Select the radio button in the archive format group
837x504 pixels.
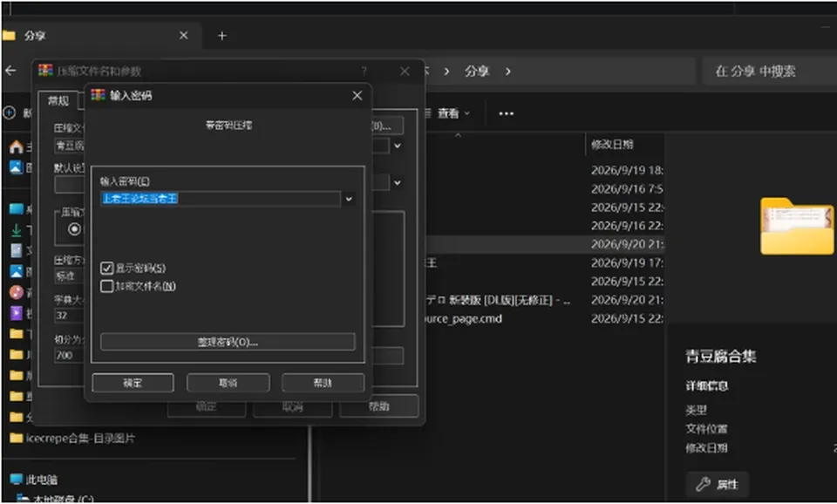(74, 229)
